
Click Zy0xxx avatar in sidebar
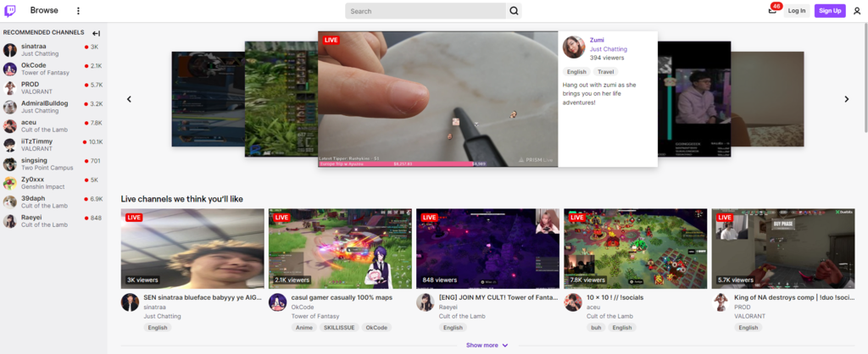[10, 183]
